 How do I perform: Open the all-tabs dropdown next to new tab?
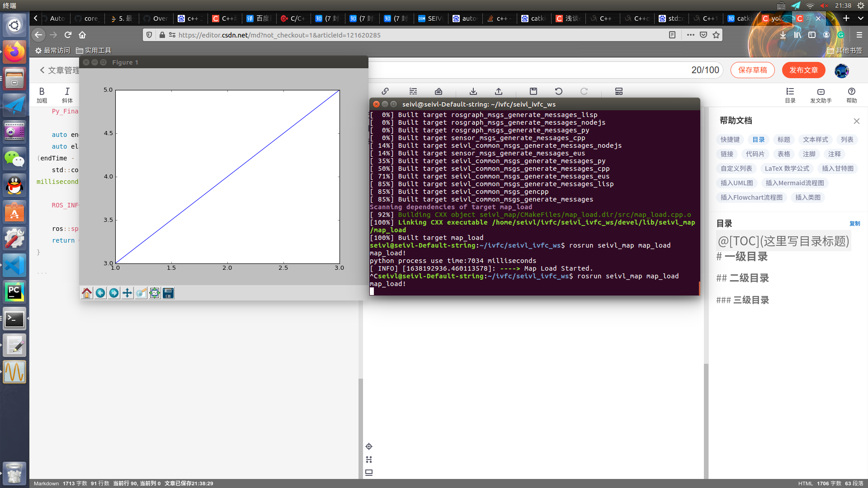click(x=860, y=19)
